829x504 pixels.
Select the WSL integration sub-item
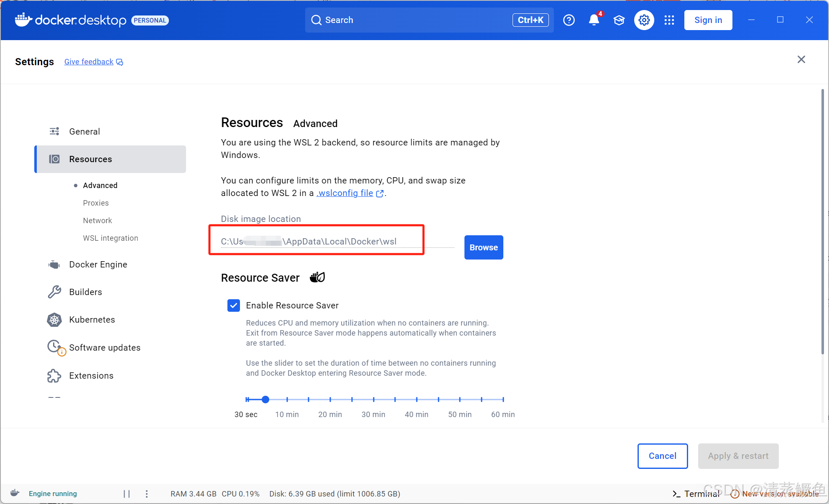(110, 238)
